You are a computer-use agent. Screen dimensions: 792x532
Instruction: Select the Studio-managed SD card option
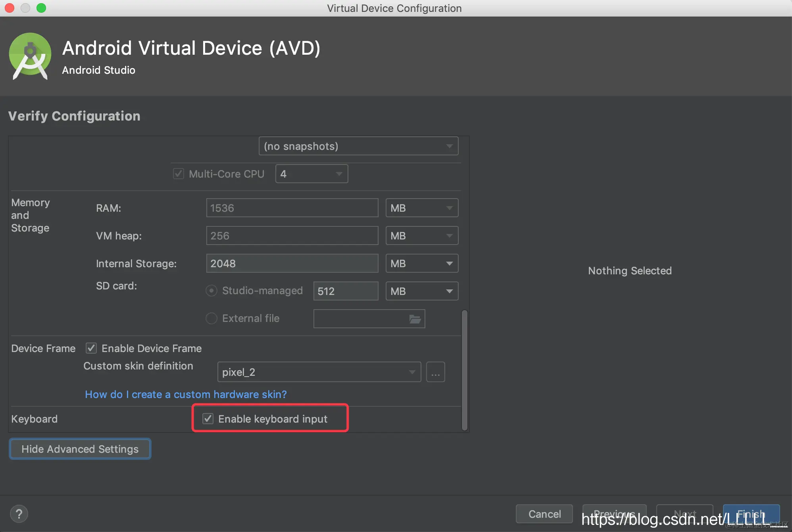tap(211, 291)
